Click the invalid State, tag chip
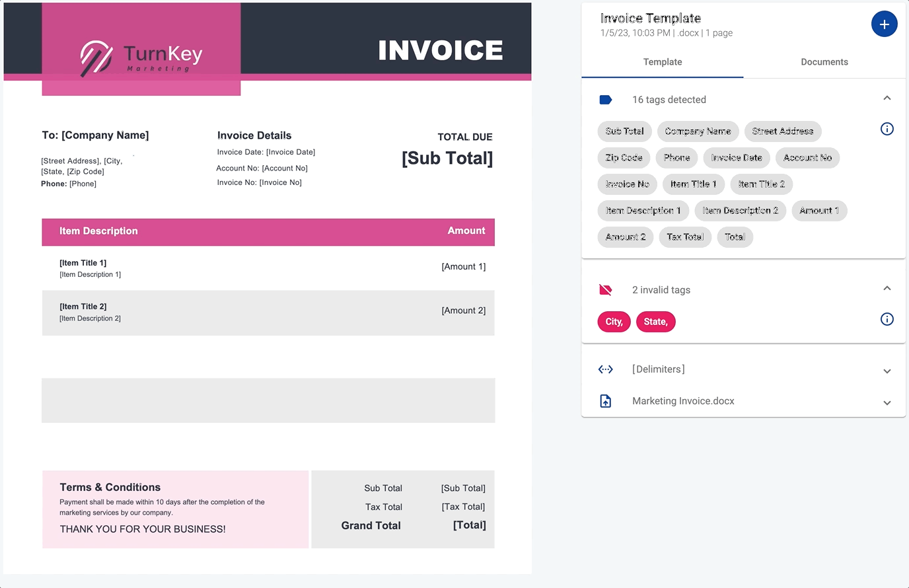 tap(655, 322)
